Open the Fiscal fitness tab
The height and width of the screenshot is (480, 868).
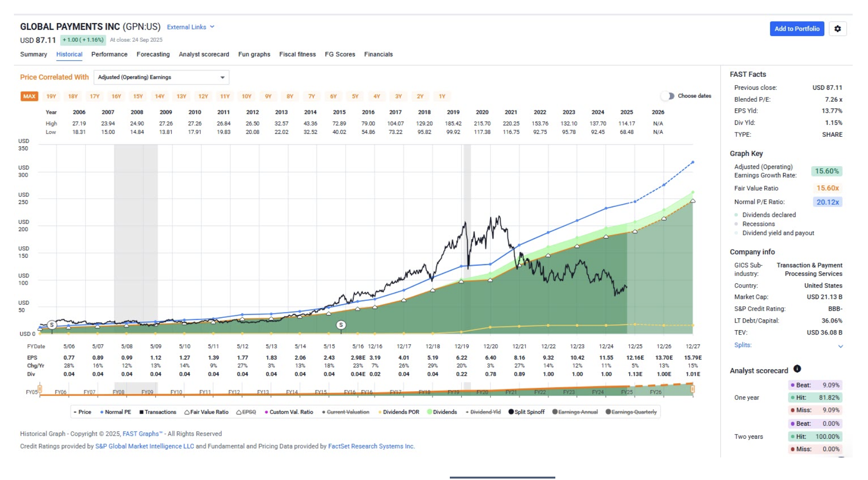[x=297, y=54]
